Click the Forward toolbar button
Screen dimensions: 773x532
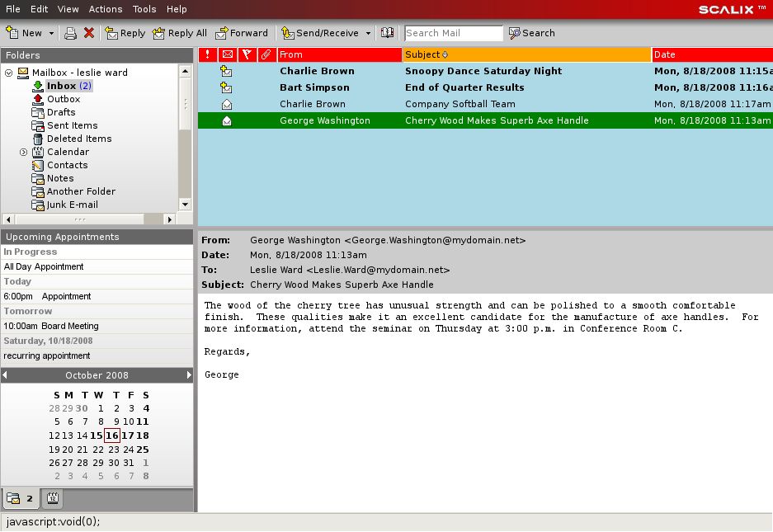[242, 33]
